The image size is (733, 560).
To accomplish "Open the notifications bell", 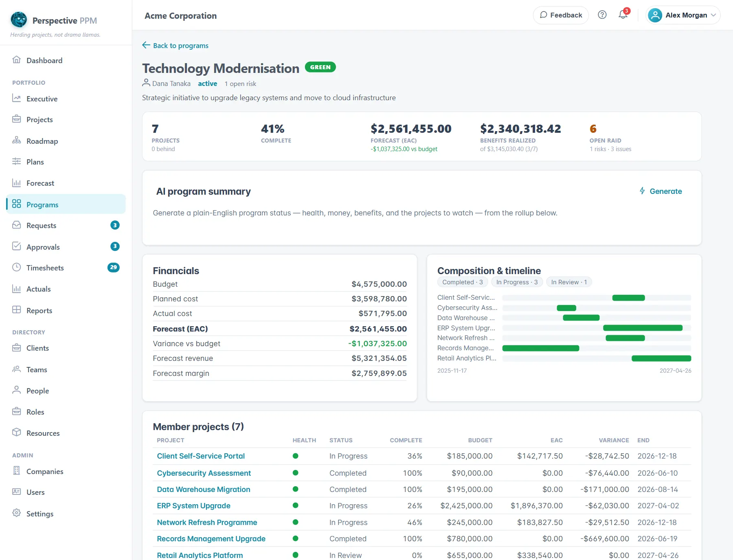I will 623,15.
